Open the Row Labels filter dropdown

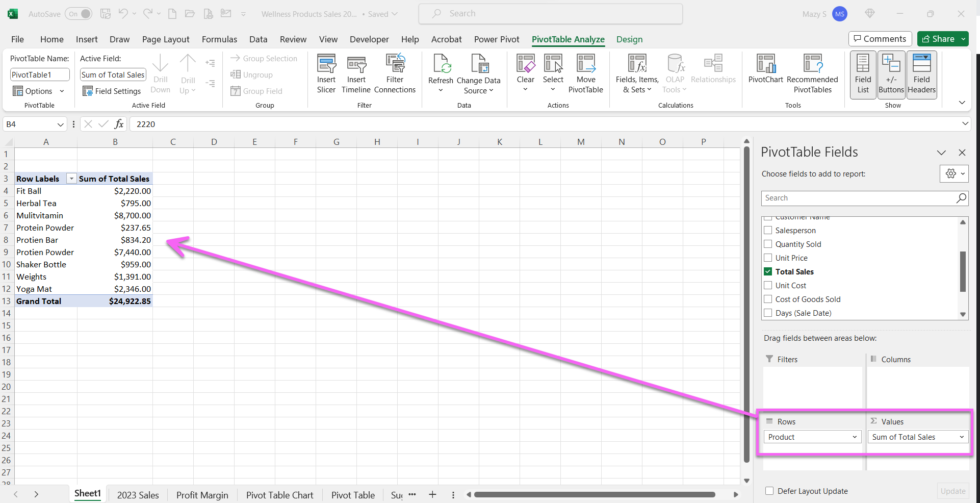pos(71,179)
